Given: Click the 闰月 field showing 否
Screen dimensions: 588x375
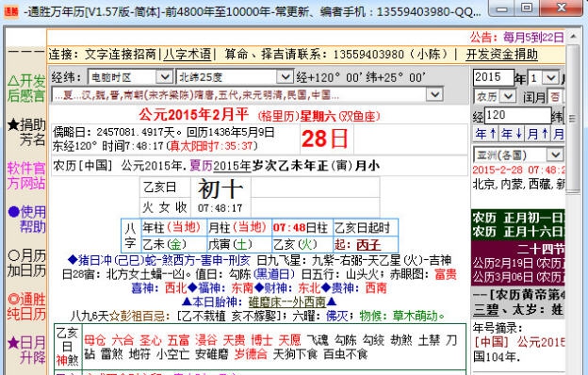Looking at the screenshot, I should (555, 97).
